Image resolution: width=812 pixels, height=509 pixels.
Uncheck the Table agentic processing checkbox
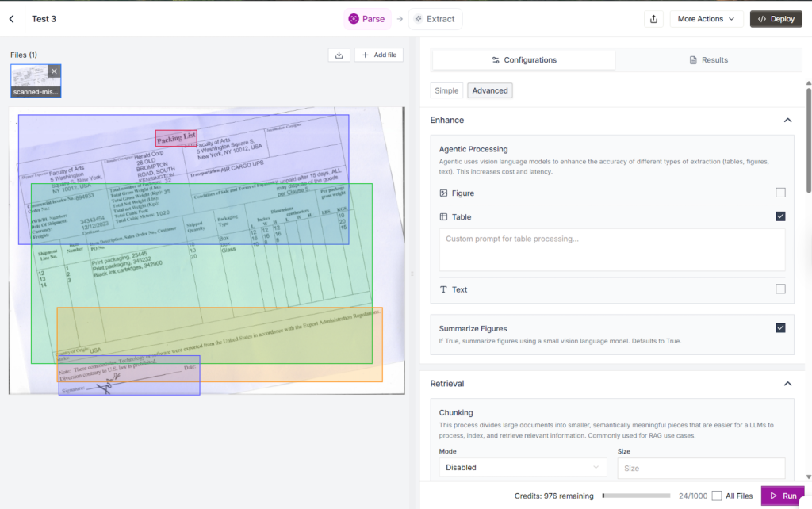point(780,216)
